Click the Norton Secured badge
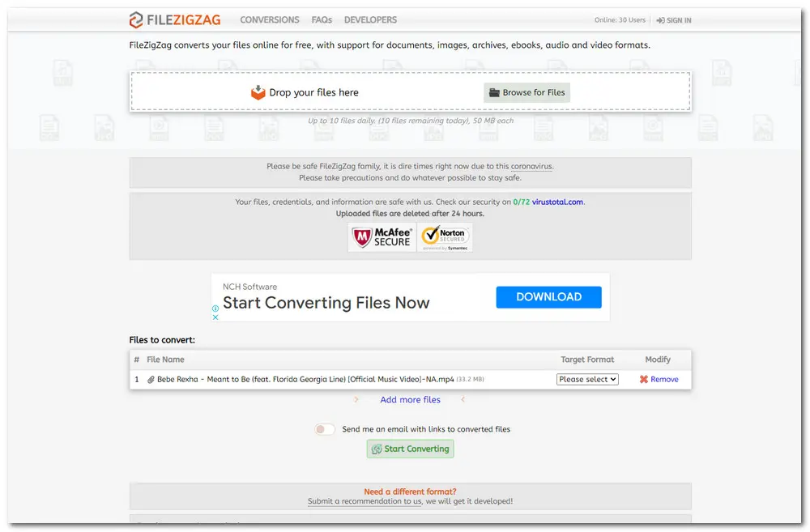Viewport: 810px width, 532px height. pos(445,237)
